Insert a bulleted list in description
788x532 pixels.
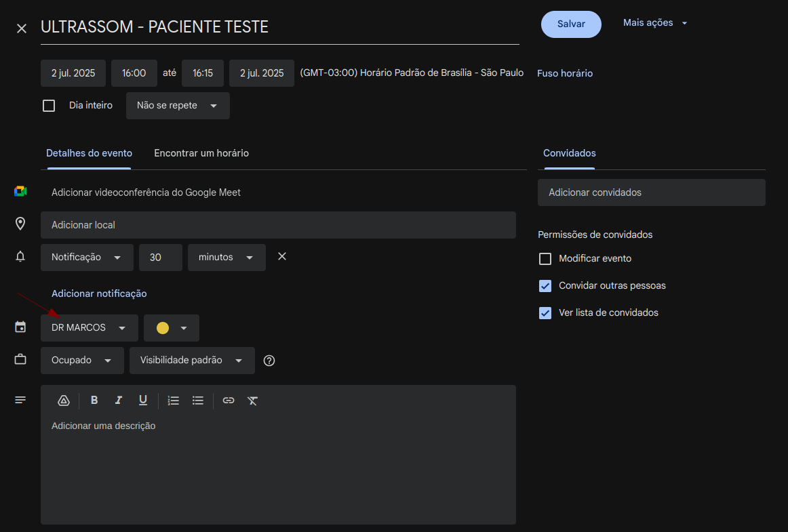(x=198, y=401)
